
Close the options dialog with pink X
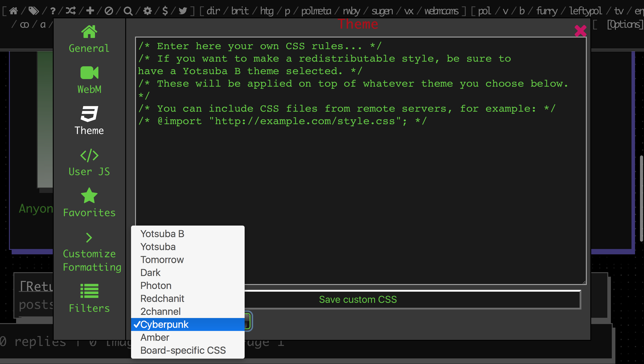point(580,31)
